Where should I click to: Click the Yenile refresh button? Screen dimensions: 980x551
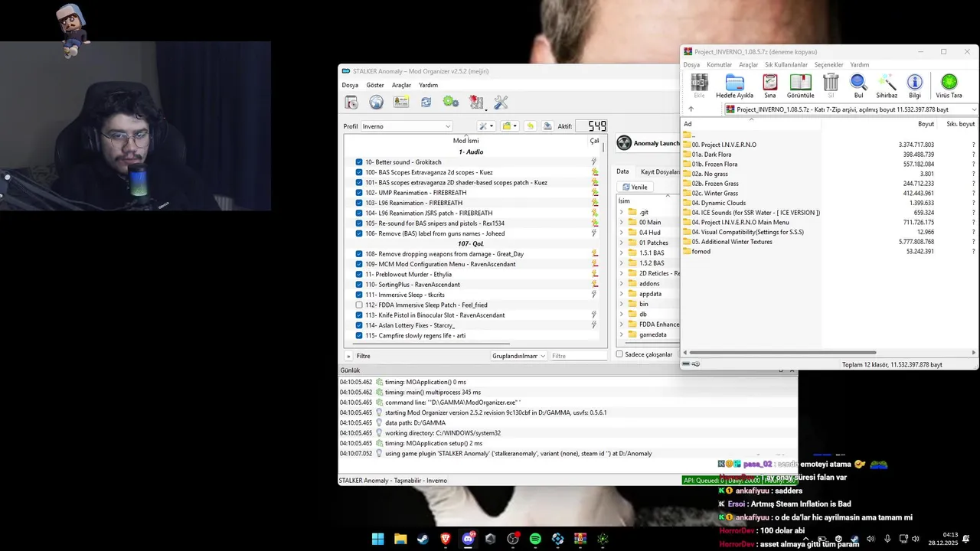(x=635, y=187)
